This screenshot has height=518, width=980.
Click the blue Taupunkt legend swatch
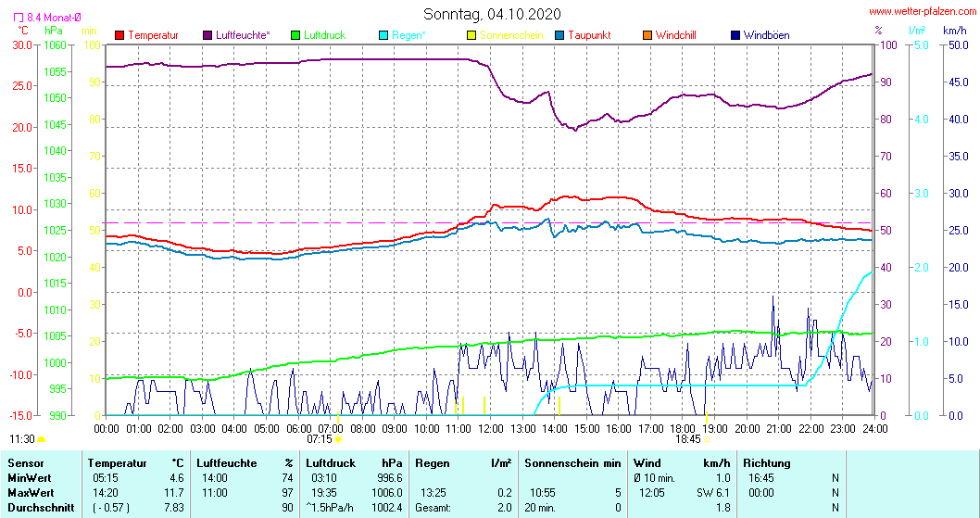559,35
